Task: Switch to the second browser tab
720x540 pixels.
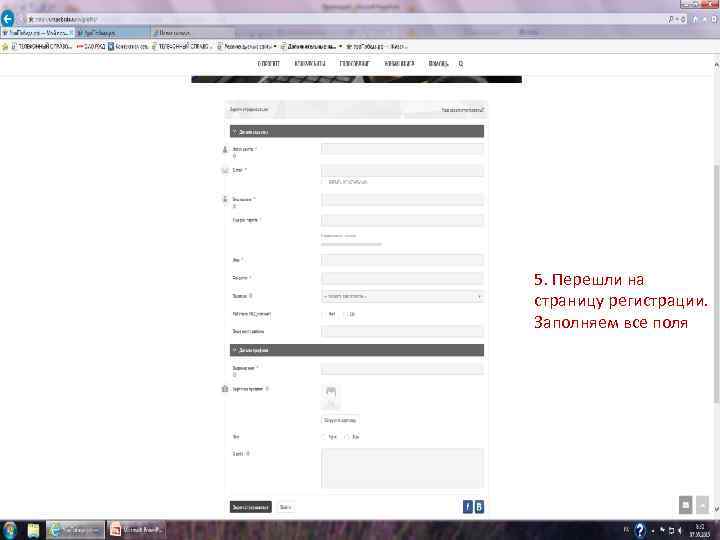Action: point(112,33)
